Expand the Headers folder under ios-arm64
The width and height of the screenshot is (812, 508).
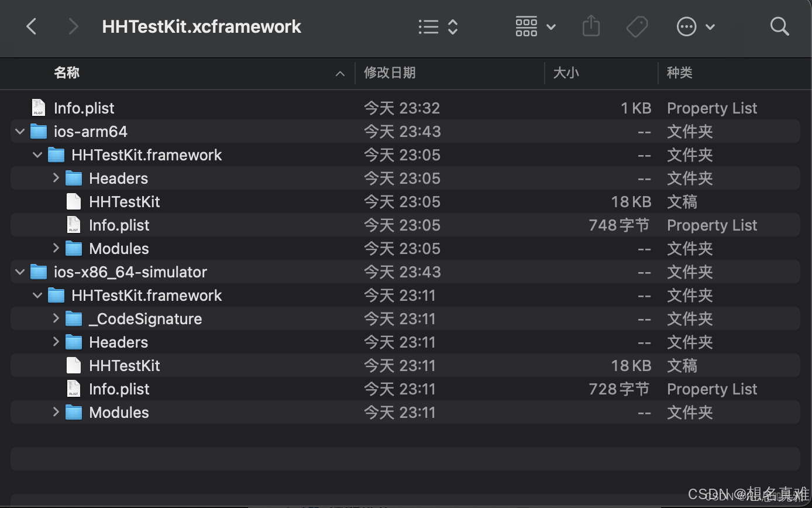[x=55, y=178]
